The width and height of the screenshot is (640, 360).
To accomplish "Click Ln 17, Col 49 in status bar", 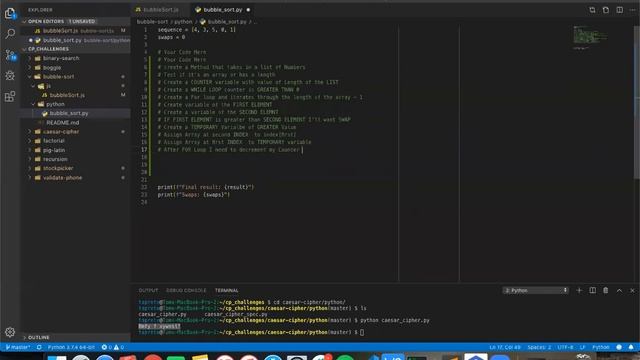I will (505, 347).
